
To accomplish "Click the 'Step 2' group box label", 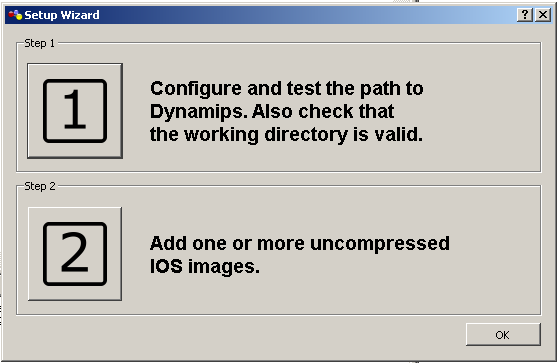I will 40,186.
